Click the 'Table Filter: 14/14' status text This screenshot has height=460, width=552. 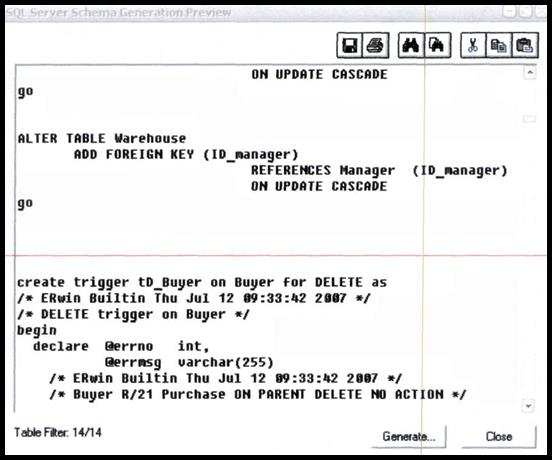pos(58,432)
